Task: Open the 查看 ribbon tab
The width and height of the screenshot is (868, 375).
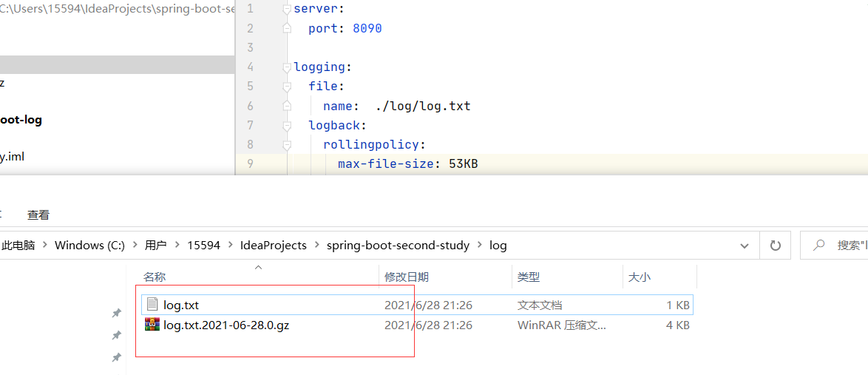Action: 38,215
